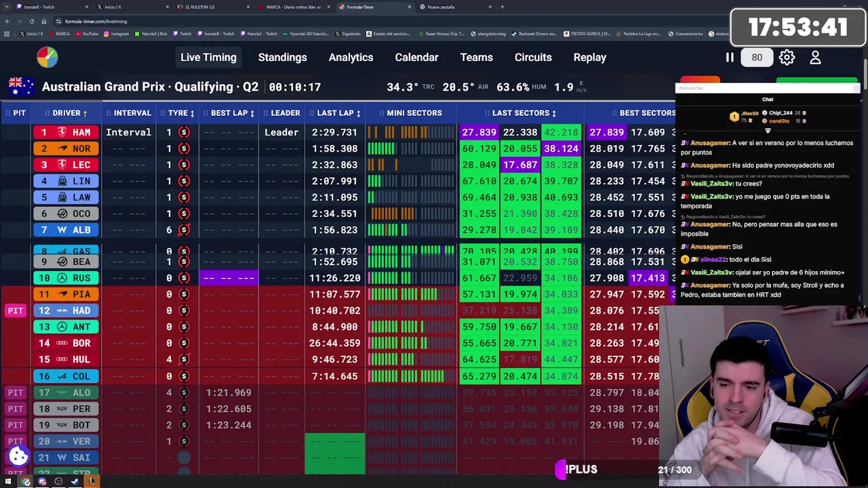The height and width of the screenshot is (488, 868).
Task: Click BOR's last lap 26:44.359
Action: point(334,343)
